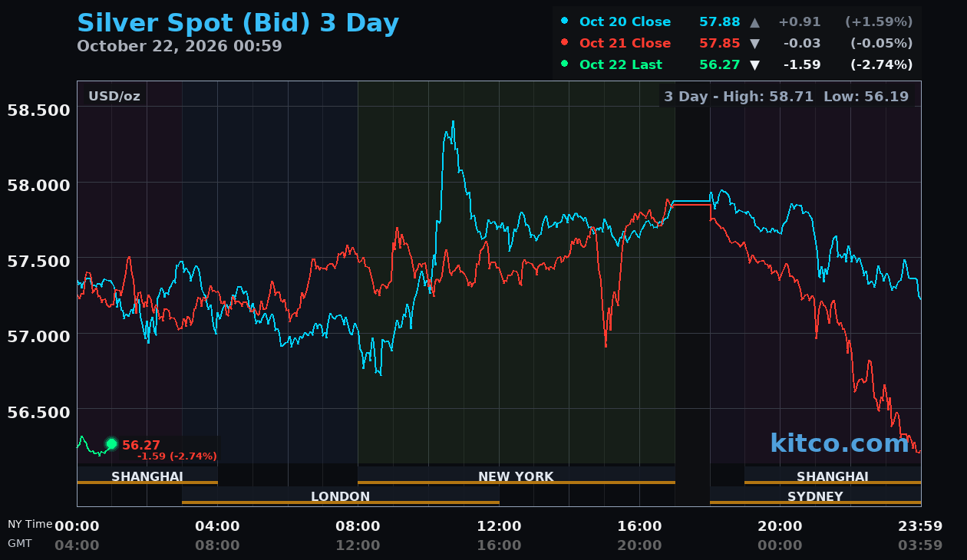
Task: Click the 03:59 GMT time tick
Action: tap(920, 545)
